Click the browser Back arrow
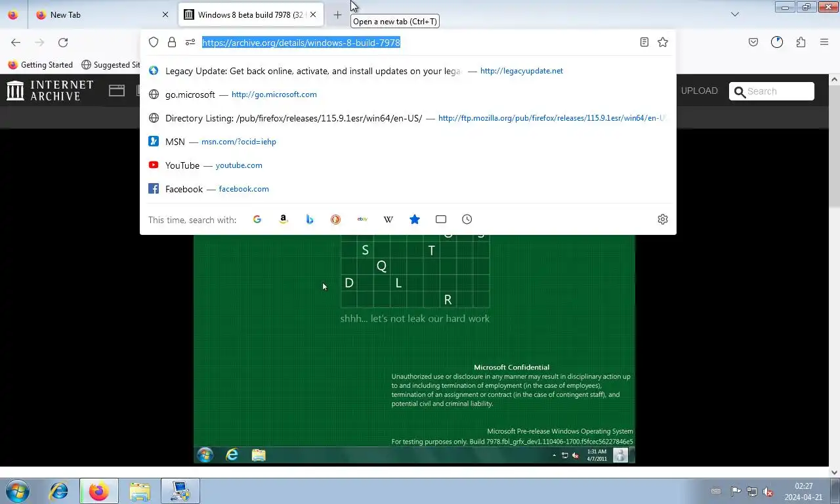The image size is (840, 504). [16, 43]
